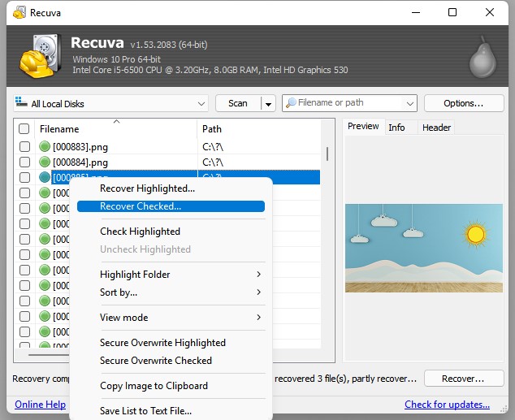Switch to the Header tab

pos(436,128)
